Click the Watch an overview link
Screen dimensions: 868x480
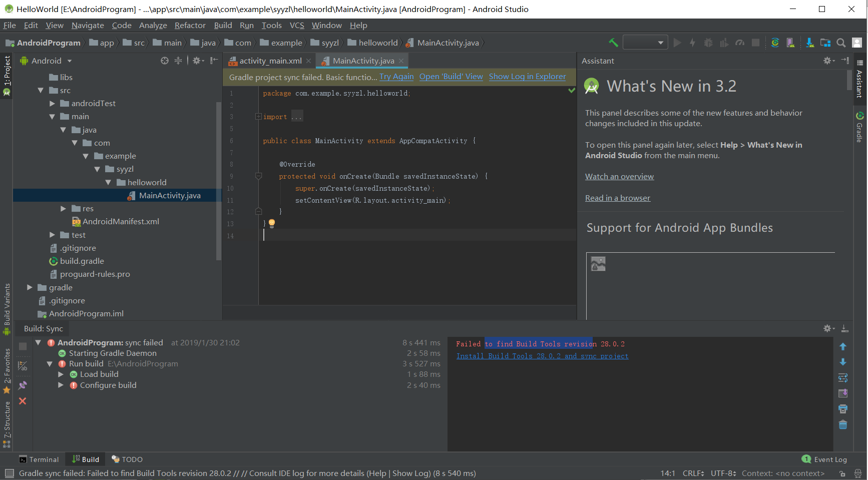click(619, 176)
